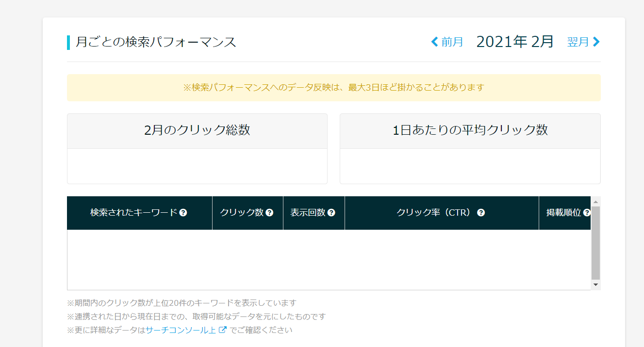
Task: Click the 検索されたキーワード column header
Action: click(x=139, y=213)
